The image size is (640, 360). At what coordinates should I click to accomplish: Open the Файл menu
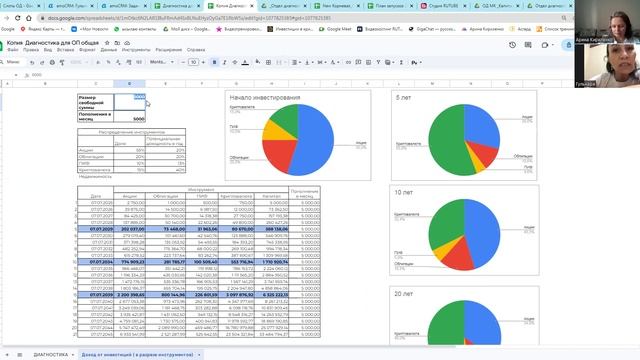pyautogui.click(x=13, y=49)
